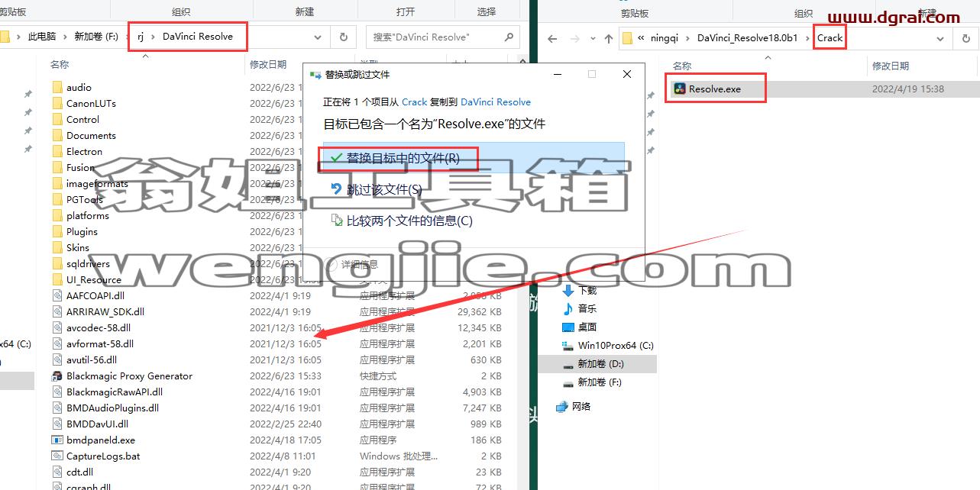Image resolution: width=980 pixels, height=490 pixels.
Task: Refresh the DaVinci Resolve folder window
Action: click(x=344, y=37)
